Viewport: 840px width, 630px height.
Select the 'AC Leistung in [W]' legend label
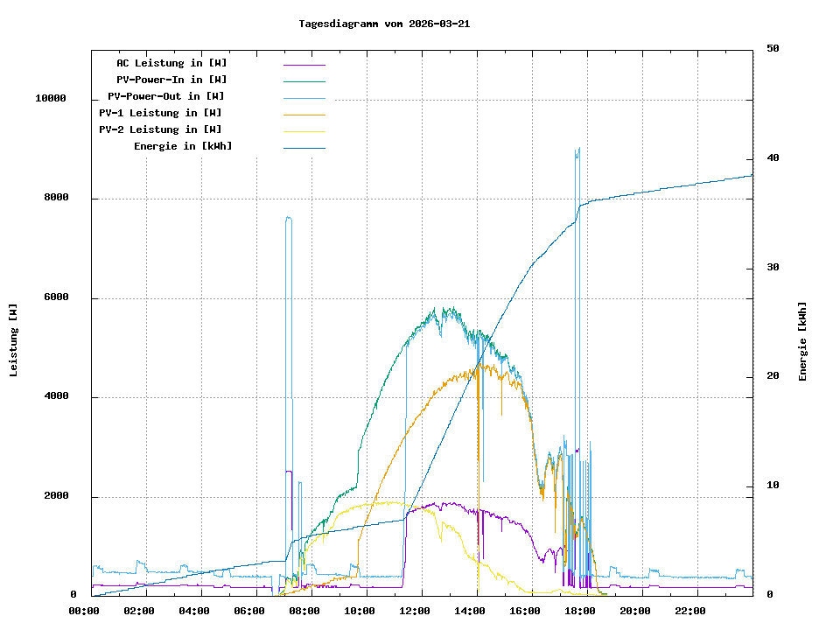point(171,63)
